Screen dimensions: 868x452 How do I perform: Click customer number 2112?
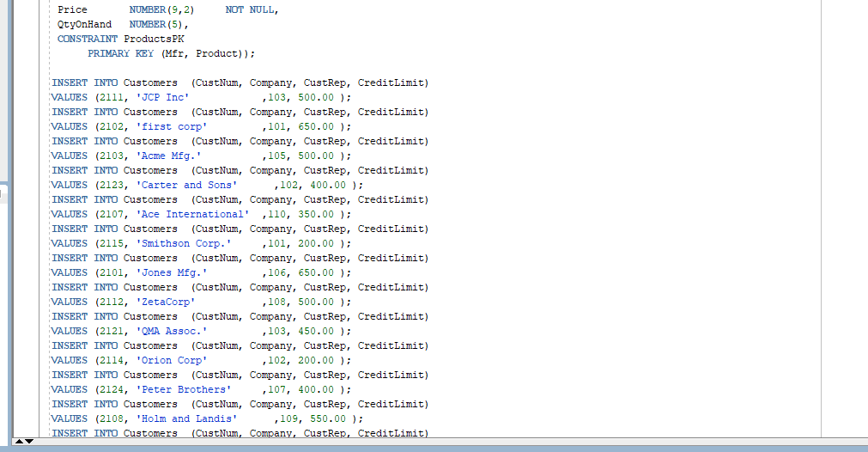pyautogui.click(x=112, y=302)
